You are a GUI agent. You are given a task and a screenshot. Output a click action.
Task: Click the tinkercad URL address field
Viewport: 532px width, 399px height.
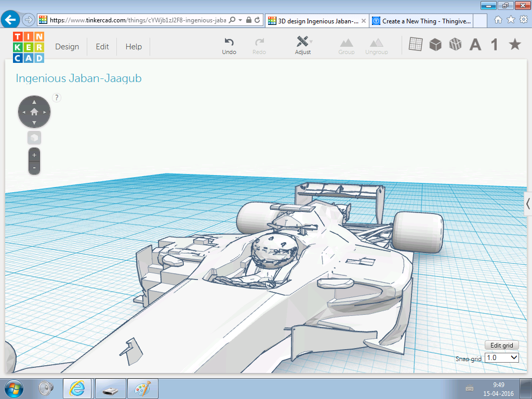coord(138,20)
